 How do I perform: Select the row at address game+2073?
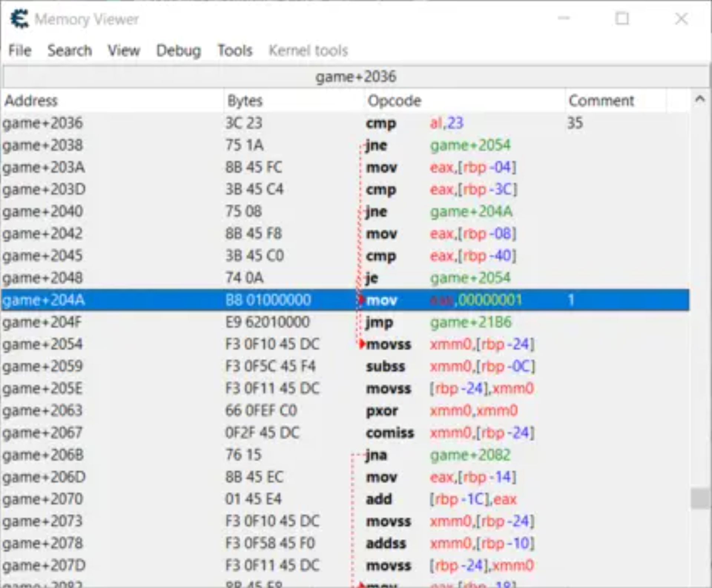point(345,521)
